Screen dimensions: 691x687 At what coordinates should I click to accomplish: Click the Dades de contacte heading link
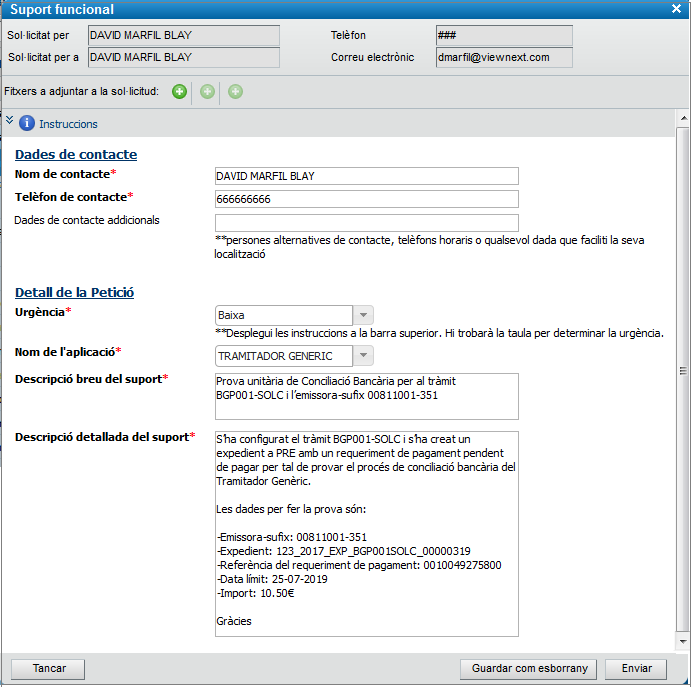(x=76, y=154)
